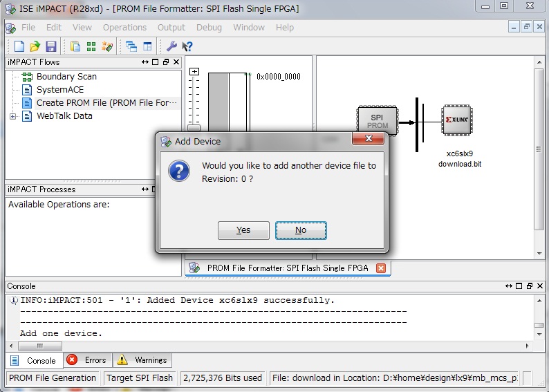This screenshot has height=392, width=549.
Task: Select the Xilinx xc6slx9 chip icon
Action: coord(457,120)
